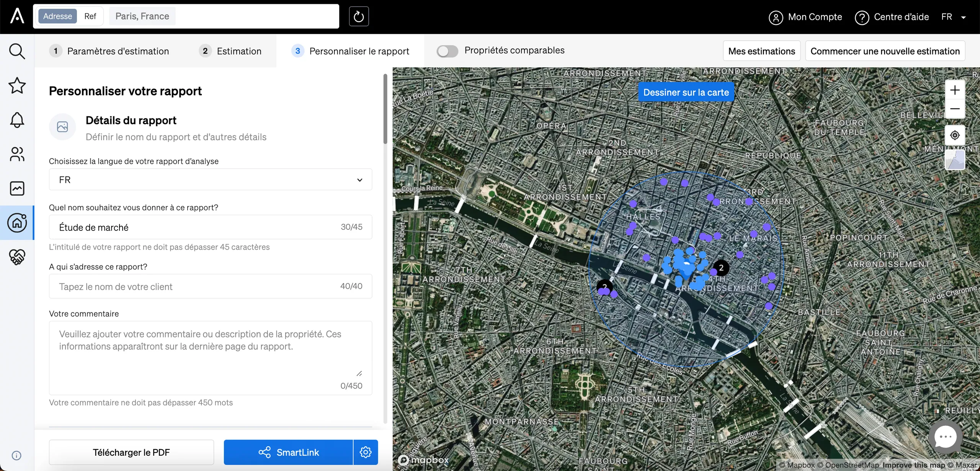980x471 pixels.
Task: Open SmartLink settings gear
Action: pyautogui.click(x=366, y=452)
